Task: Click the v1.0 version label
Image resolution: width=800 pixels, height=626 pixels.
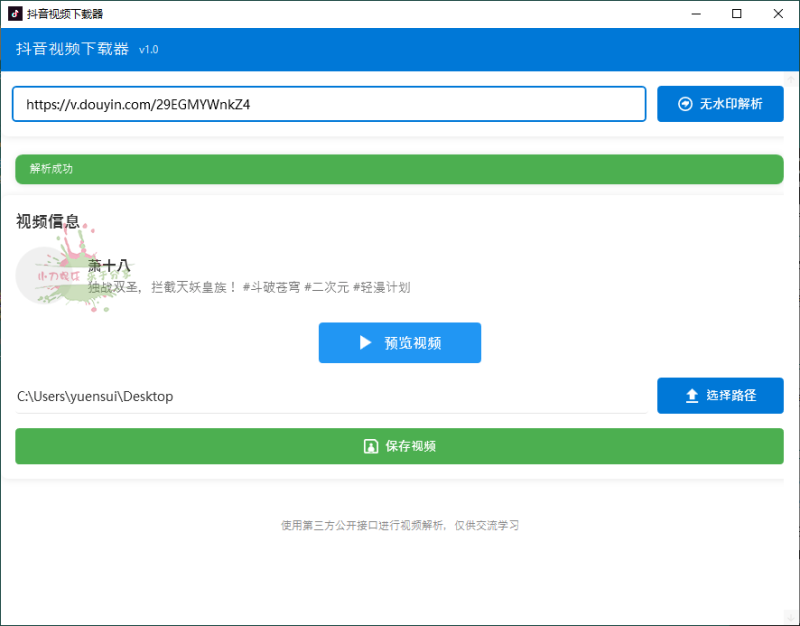Action: pyautogui.click(x=148, y=49)
